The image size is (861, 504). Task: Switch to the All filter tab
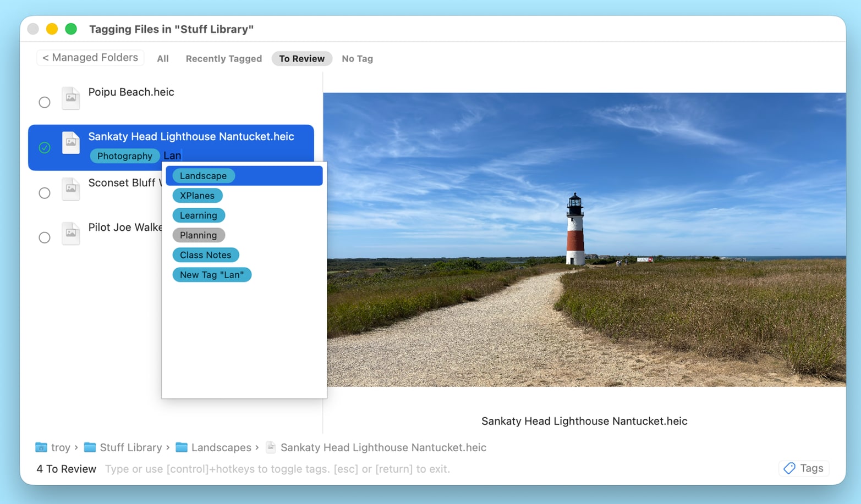click(162, 58)
